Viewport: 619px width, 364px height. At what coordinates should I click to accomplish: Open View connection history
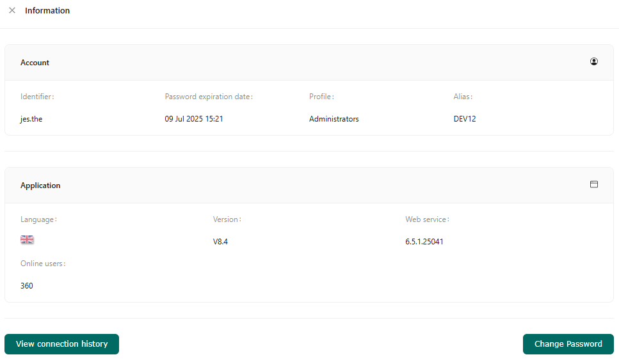61,344
